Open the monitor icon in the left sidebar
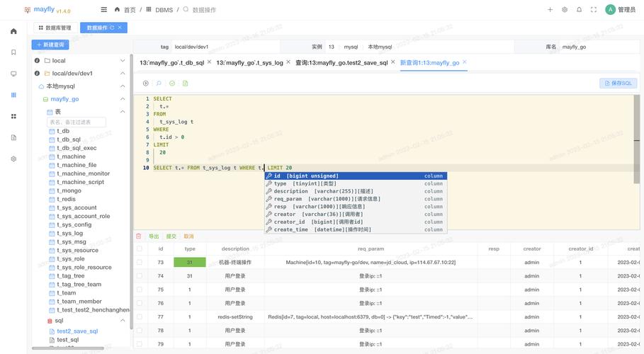The width and height of the screenshot is (644, 354). (x=13, y=74)
